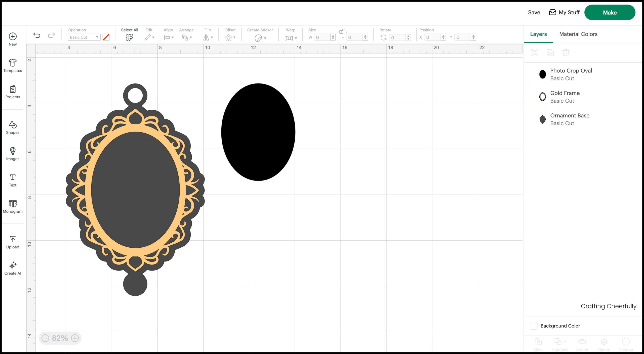Image resolution: width=644 pixels, height=354 pixels.
Task: Click the Slice tool icon
Action: point(538,342)
